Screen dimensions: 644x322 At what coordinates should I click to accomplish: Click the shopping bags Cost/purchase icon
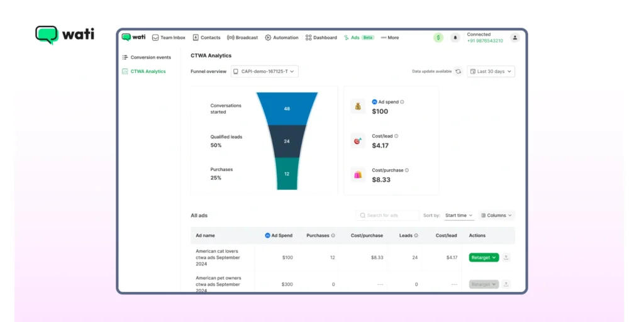coord(358,175)
